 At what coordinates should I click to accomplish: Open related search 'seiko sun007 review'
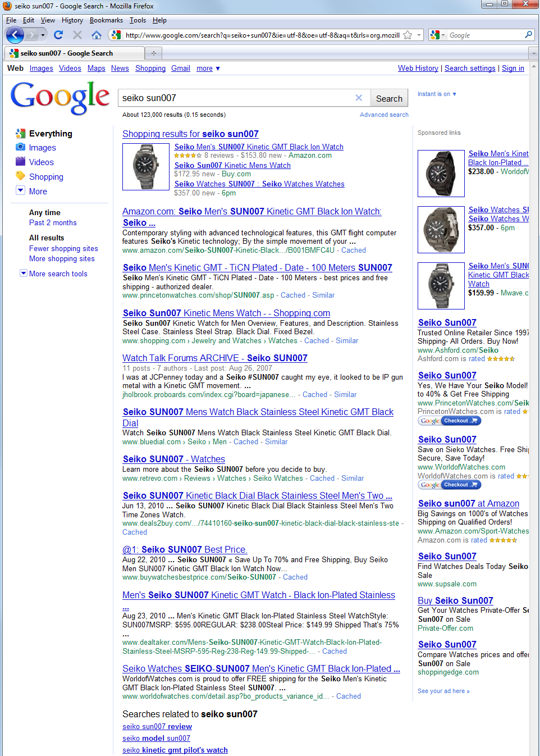click(157, 727)
